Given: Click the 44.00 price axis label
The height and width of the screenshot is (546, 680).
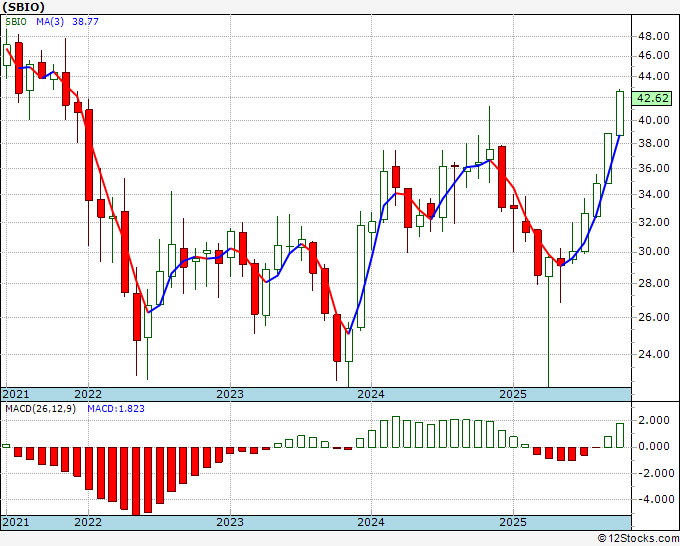Looking at the screenshot, I should click(654, 76).
